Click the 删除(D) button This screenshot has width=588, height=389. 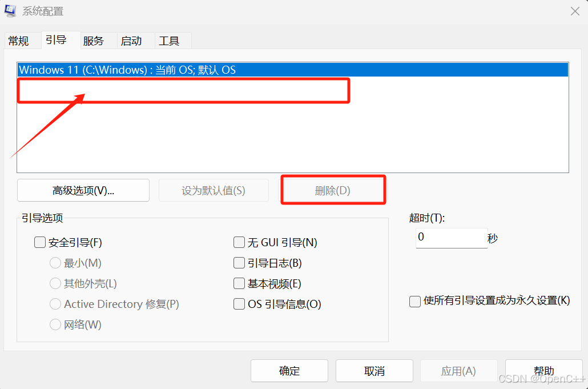pos(333,190)
